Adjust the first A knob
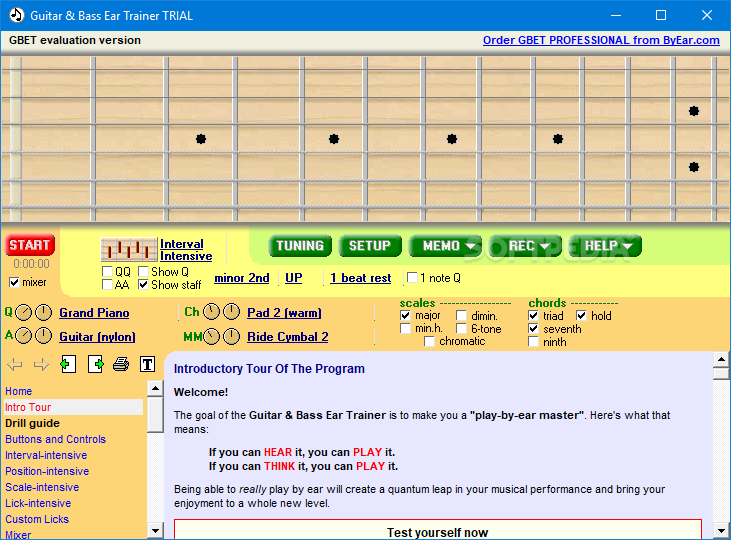This screenshot has height=540, width=731. [x=24, y=336]
